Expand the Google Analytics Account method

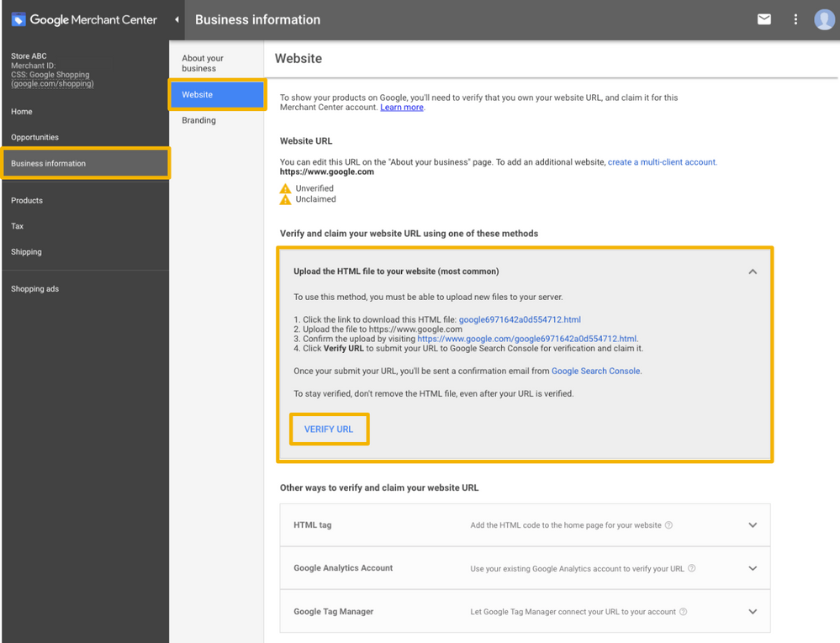753,568
